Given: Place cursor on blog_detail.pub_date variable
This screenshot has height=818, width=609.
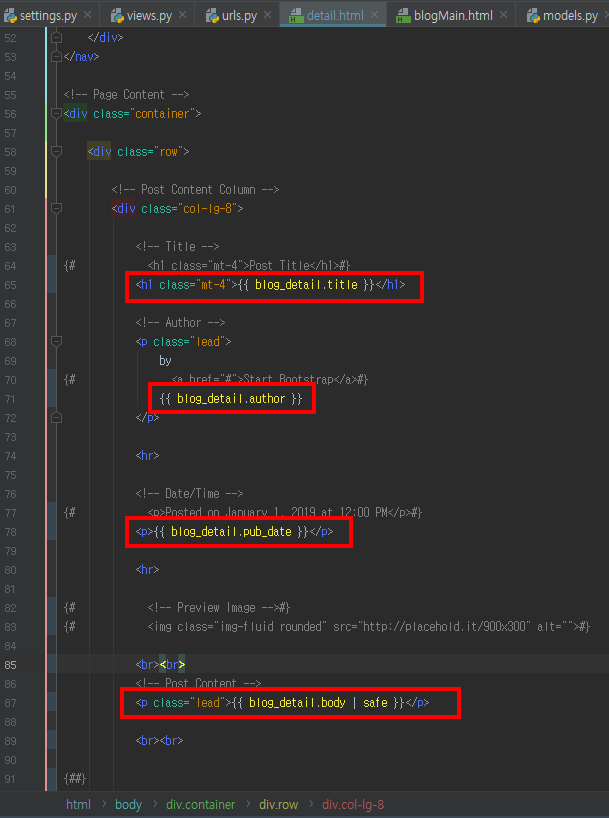Looking at the screenshot, I should [x=231, y=532].
